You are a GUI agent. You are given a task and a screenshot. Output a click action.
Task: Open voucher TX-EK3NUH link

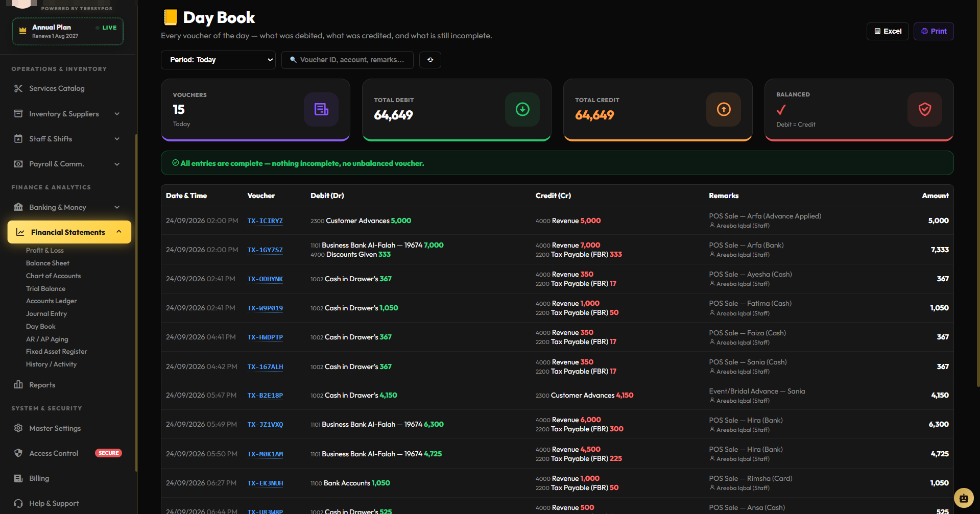265,483
